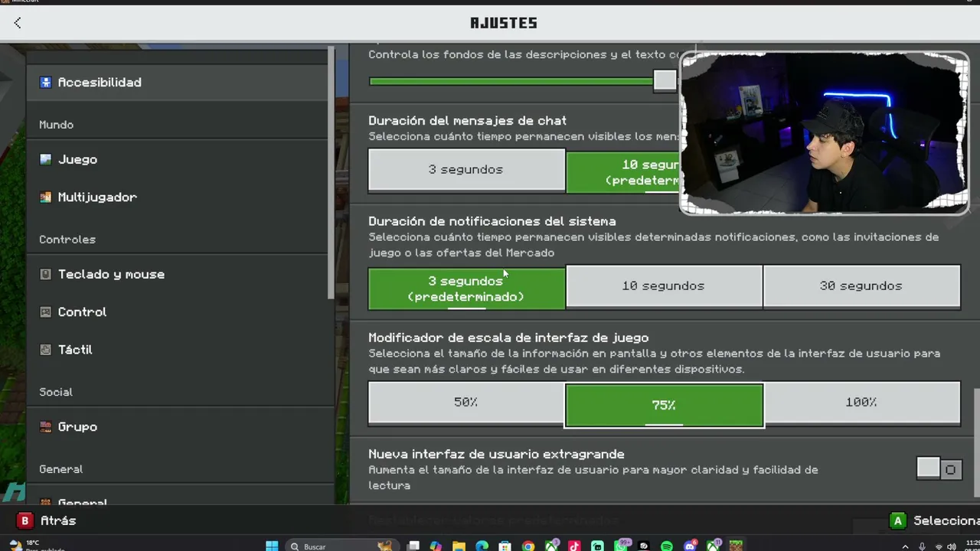This screenshot has height=551, width=980.
Task: Set chat message duration to 3 segundos
Action: pyautogui.click(x=466, y=170)
